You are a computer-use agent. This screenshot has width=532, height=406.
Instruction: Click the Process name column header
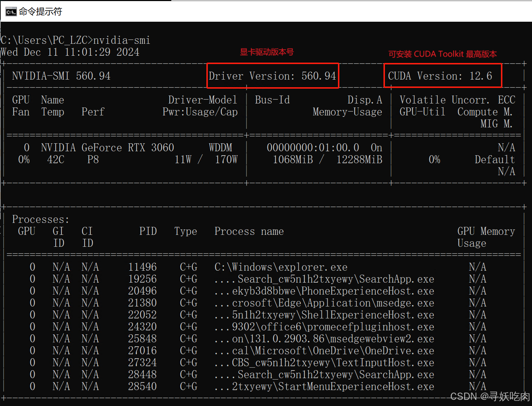click(249, 231)
